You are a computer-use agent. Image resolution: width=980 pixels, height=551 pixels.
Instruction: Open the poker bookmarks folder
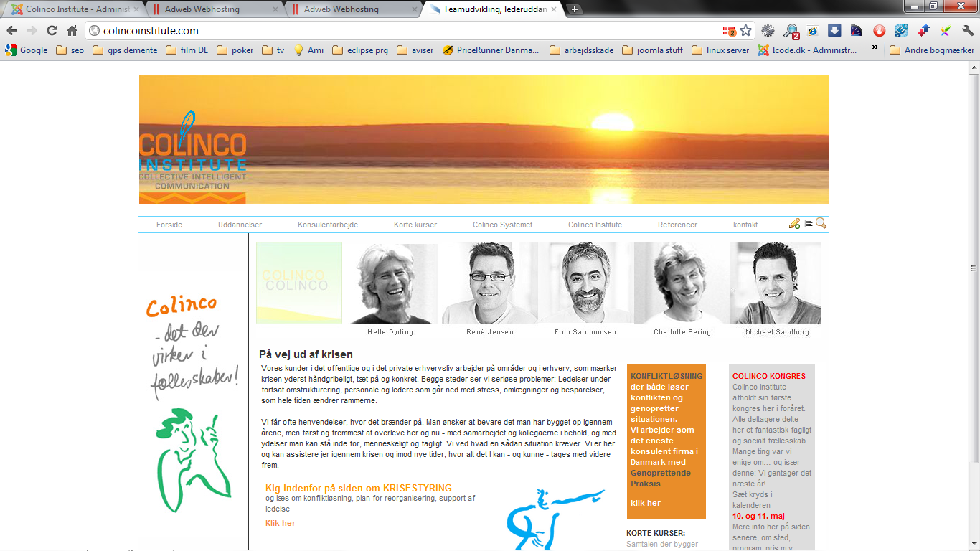tap(235, 50)
